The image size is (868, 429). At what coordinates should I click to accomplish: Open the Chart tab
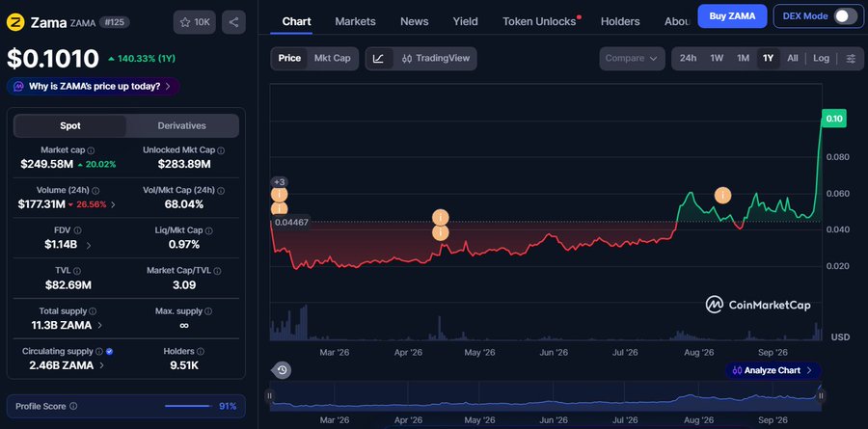pos(297,21)
